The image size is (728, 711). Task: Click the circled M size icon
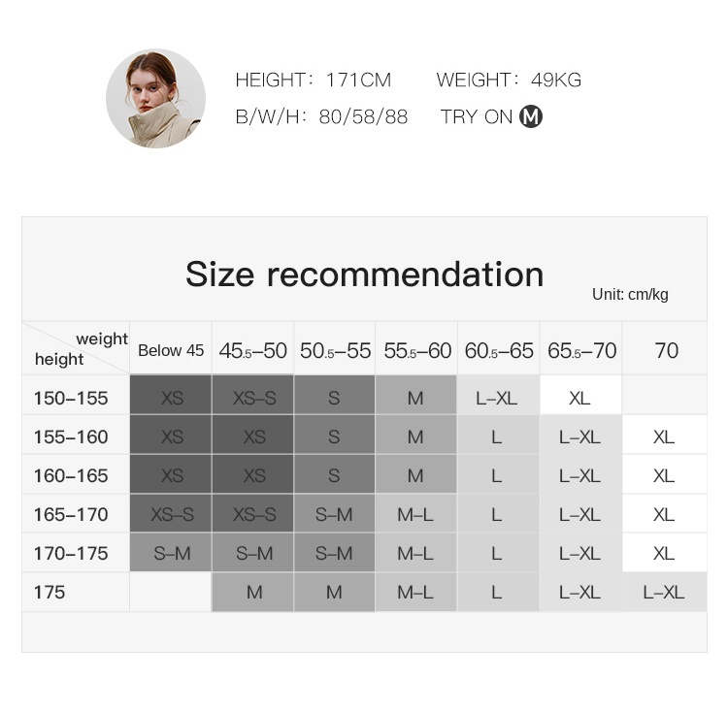531,116
